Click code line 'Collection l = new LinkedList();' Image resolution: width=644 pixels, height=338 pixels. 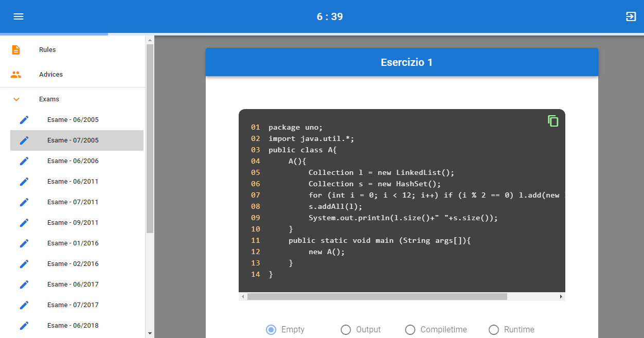coord(382,172)
